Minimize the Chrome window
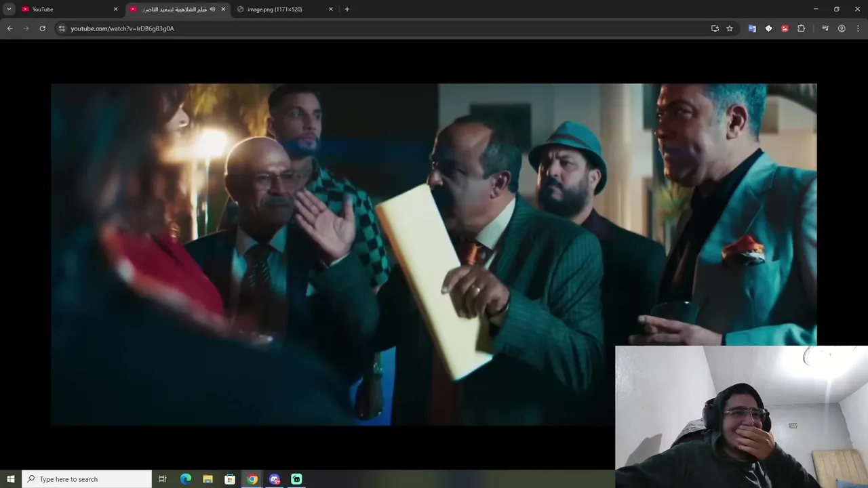This screenshot has width=868, height=488. tap(816, 9)
